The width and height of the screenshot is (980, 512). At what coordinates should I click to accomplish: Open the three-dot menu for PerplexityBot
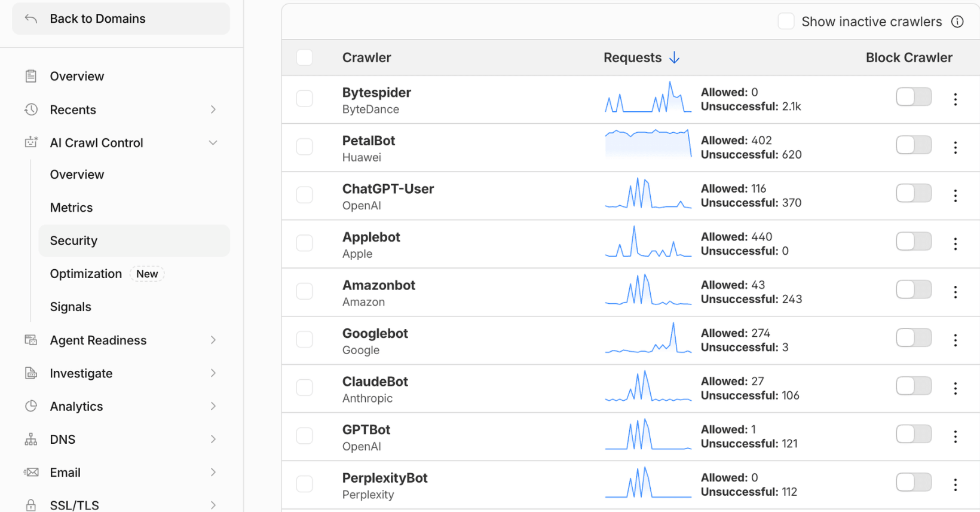[x=955, y=484]
